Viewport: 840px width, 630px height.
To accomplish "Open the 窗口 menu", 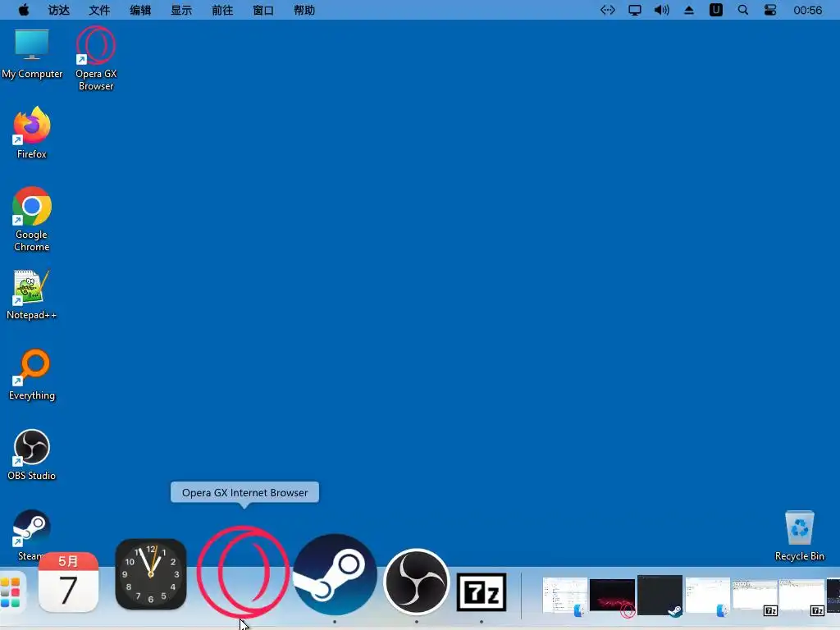I will (x=263, y=10).
